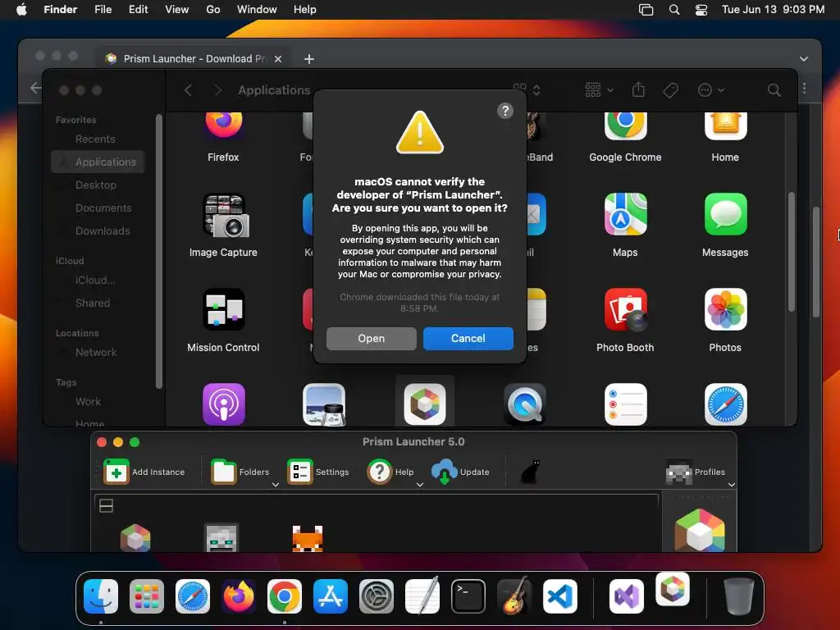
Task: Select the Podcasts app icon
Action: tap(223, 404)
